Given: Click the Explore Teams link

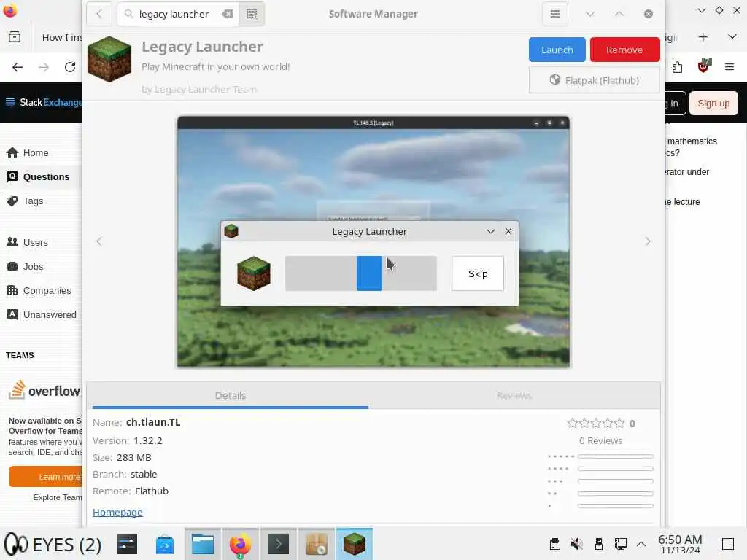Looking at the screenshot, I should [x=57, y=497].
